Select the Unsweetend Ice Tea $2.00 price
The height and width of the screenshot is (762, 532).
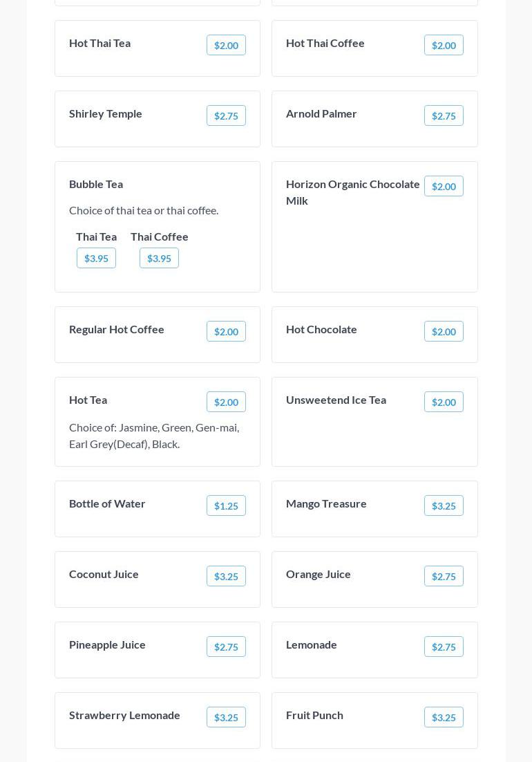point(444,402)
